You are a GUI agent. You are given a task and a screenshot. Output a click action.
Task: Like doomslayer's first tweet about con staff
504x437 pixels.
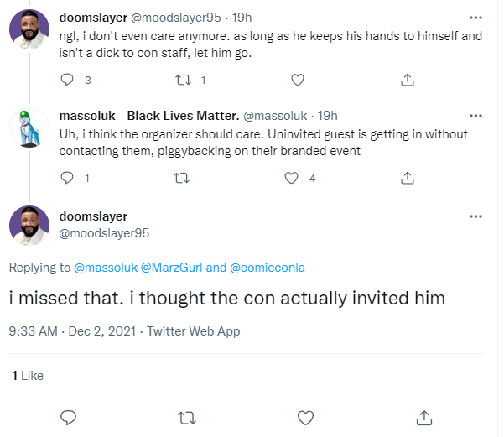click(x=298, y=80)
